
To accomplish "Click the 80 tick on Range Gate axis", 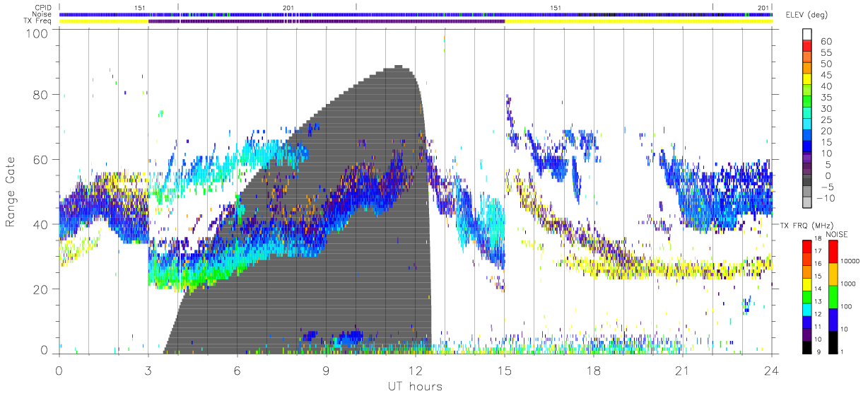I will [x=40, y=94].
